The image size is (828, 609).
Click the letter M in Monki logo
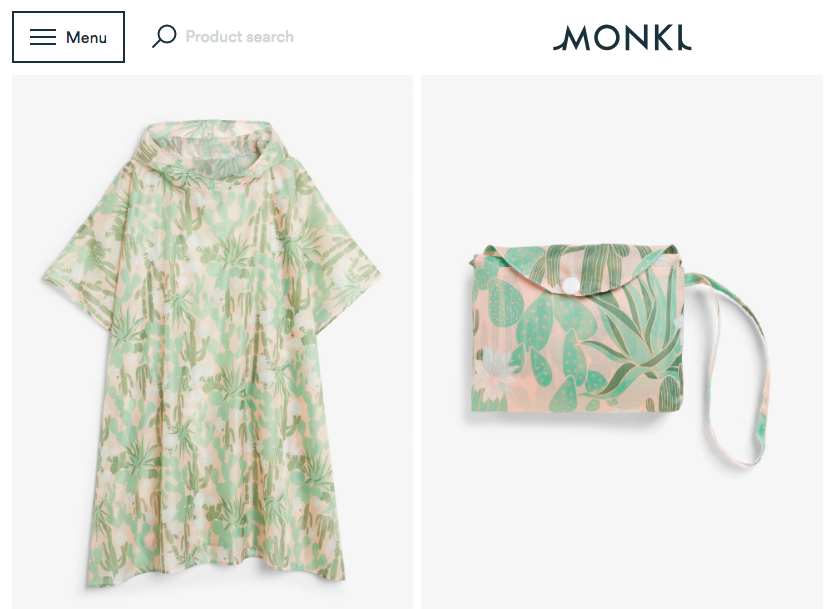pos(572,38)
